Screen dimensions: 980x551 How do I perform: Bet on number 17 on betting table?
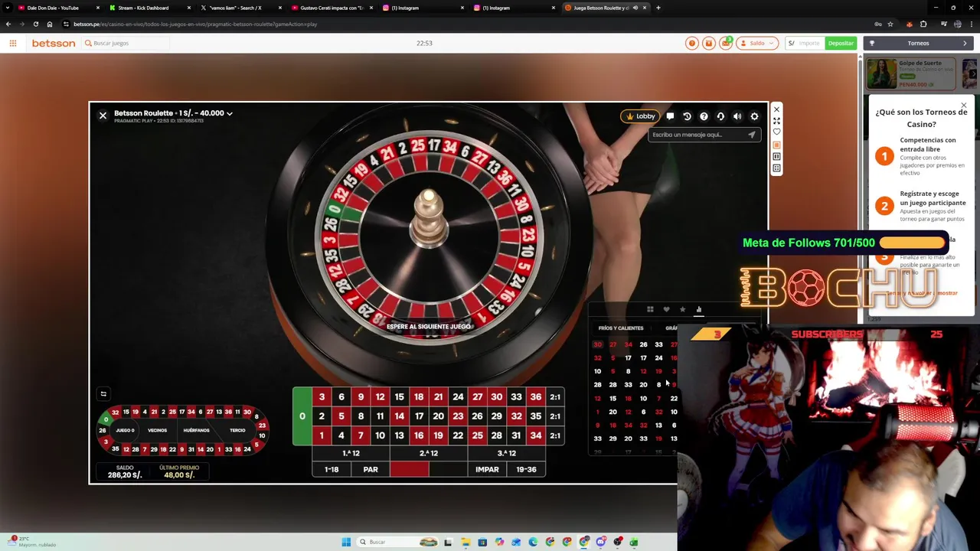pos(419,416)
